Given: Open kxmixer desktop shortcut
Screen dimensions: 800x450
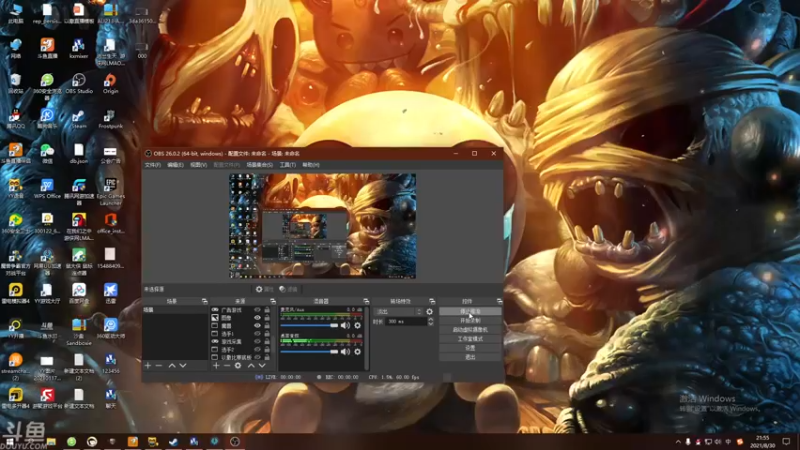Looking at the screenshot, I should [x=79, y=49].
